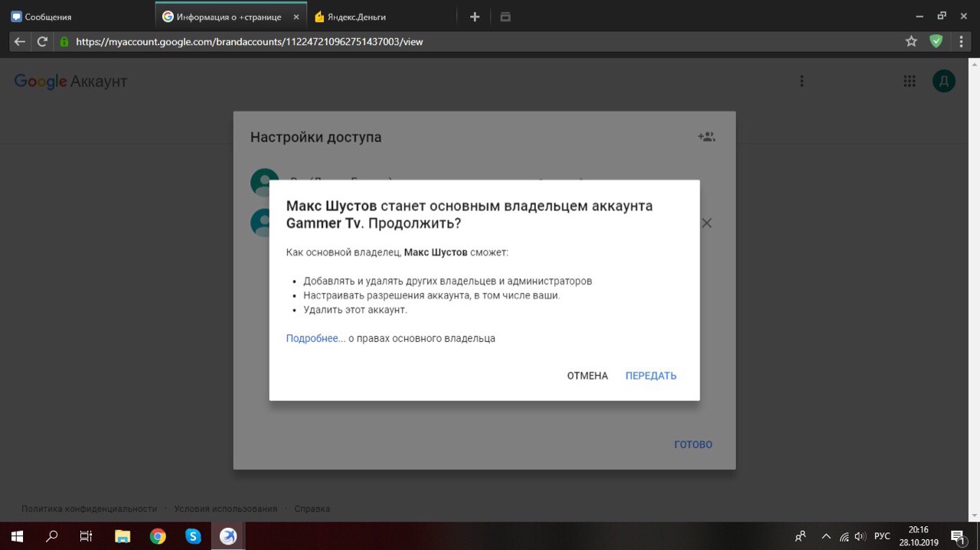Click the browser back arrow
980x550 pixels.
point(20,41)
